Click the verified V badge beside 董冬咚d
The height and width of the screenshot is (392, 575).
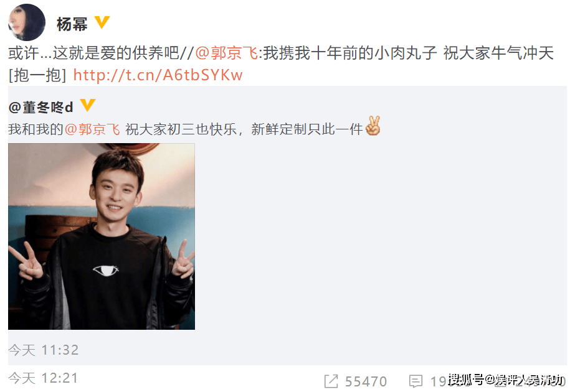88,105
